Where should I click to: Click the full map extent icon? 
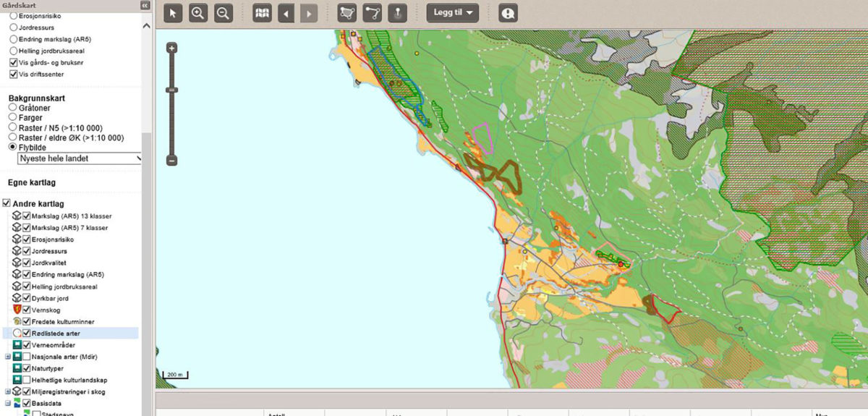click(262, 12)
